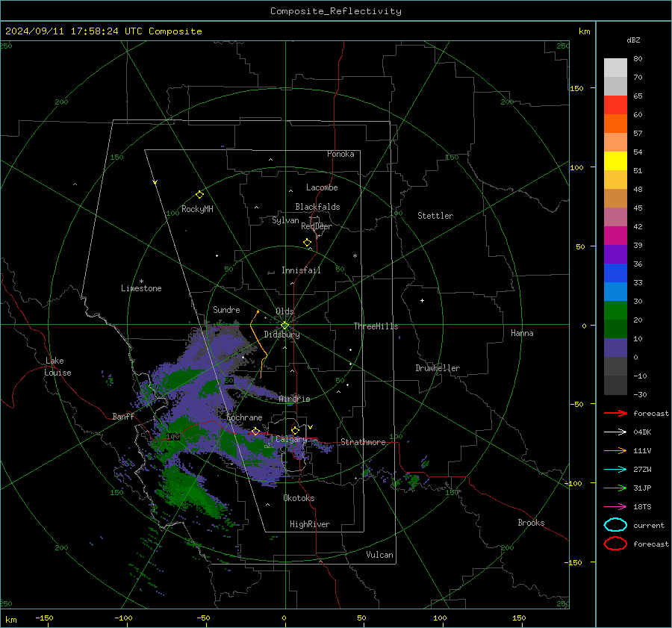Click the white cross marker west of Hanna
The image size is (672, 628).
tap(422, 300)
